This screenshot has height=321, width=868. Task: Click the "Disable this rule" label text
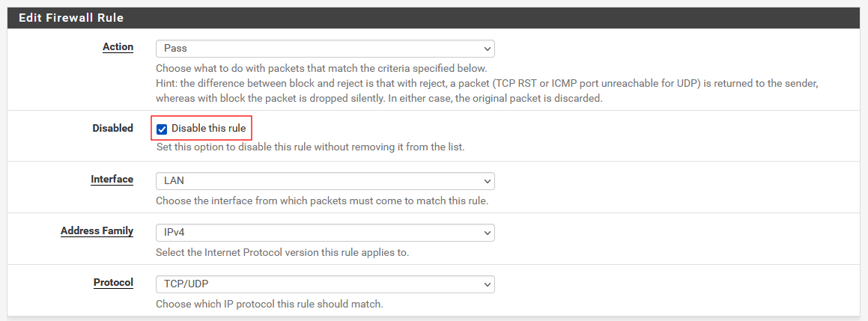pyautogui.click(x=208, y=129)
